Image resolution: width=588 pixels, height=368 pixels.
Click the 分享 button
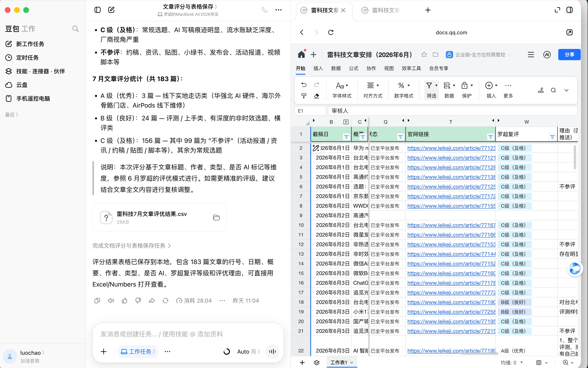569,55
